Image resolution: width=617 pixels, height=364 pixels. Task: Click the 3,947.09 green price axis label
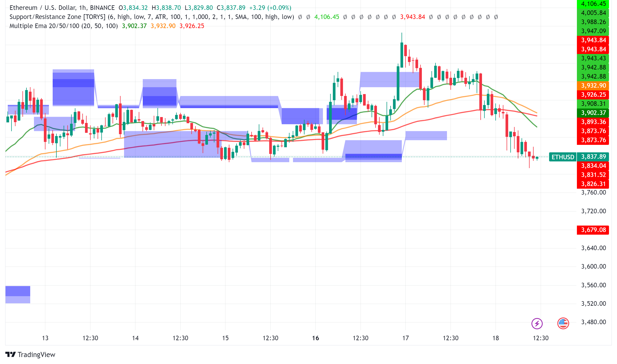coord(593,31)
